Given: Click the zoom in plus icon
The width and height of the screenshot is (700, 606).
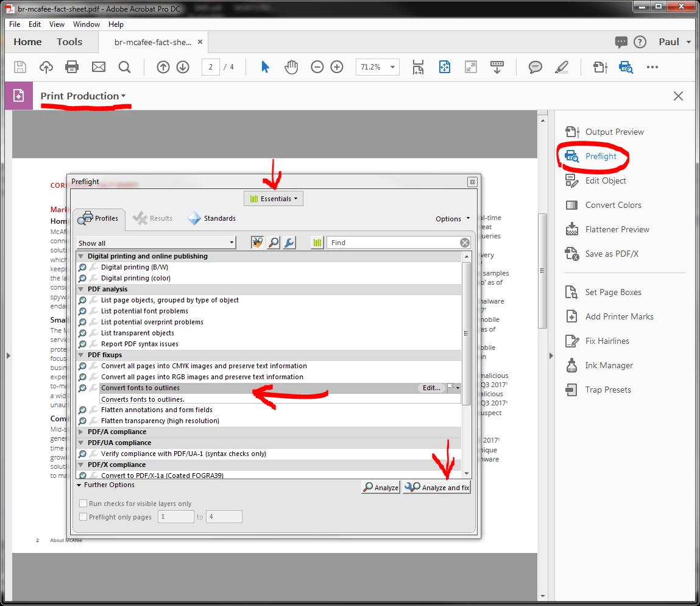Looking at the screenshot, I should (x=337, y=67).
